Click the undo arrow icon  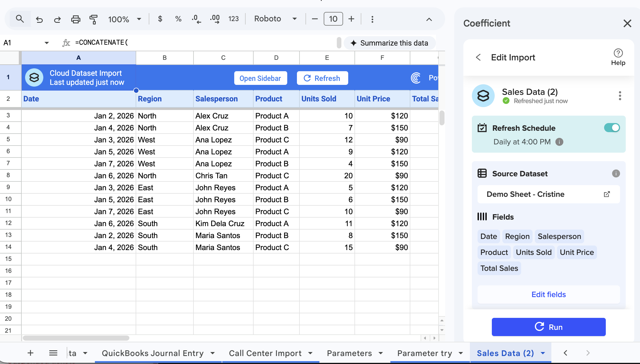point(39,19)
